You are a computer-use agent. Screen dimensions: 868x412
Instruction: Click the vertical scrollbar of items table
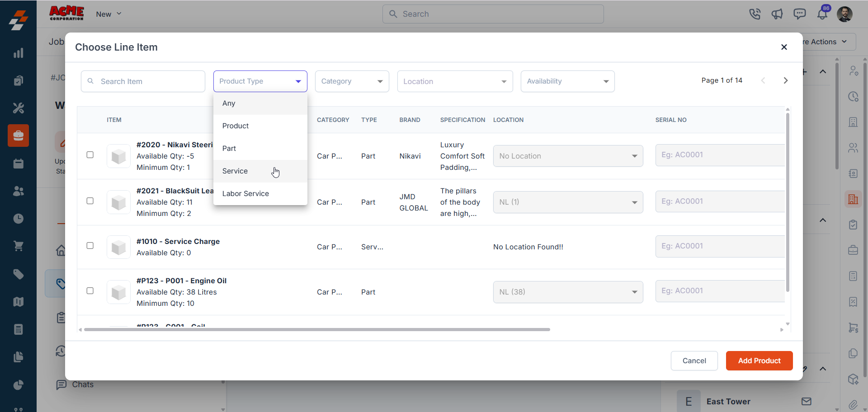click(x=788, y=202)
